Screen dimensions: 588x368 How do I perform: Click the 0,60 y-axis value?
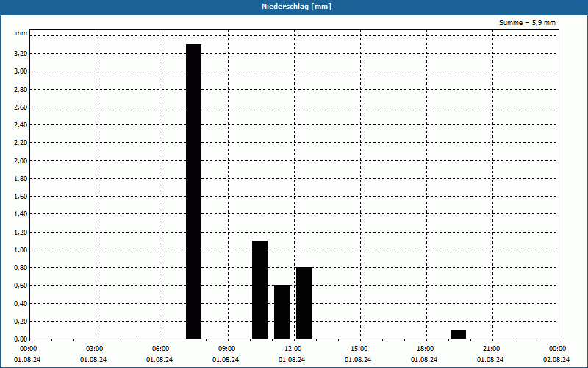pyautogui.click(x=21, y=286)
